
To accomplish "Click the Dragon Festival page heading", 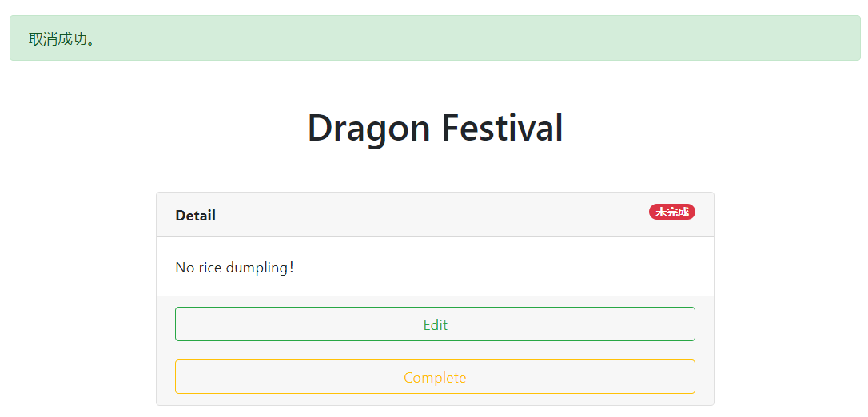I will point(435,128).
